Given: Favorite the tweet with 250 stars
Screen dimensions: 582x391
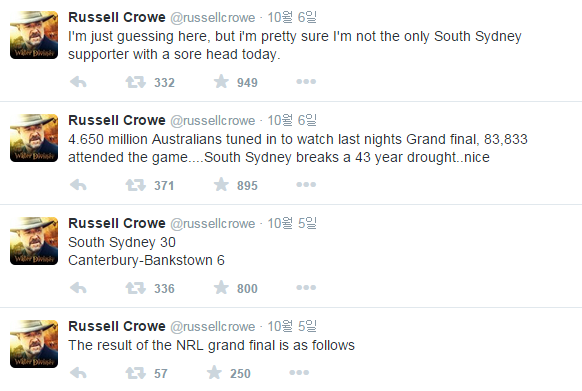Looking at the screenshot, I should 214,372.
